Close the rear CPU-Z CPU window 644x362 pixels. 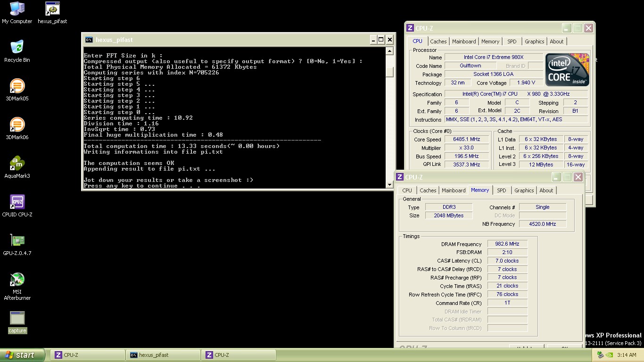pyautogui.click(x=588, y=28)
